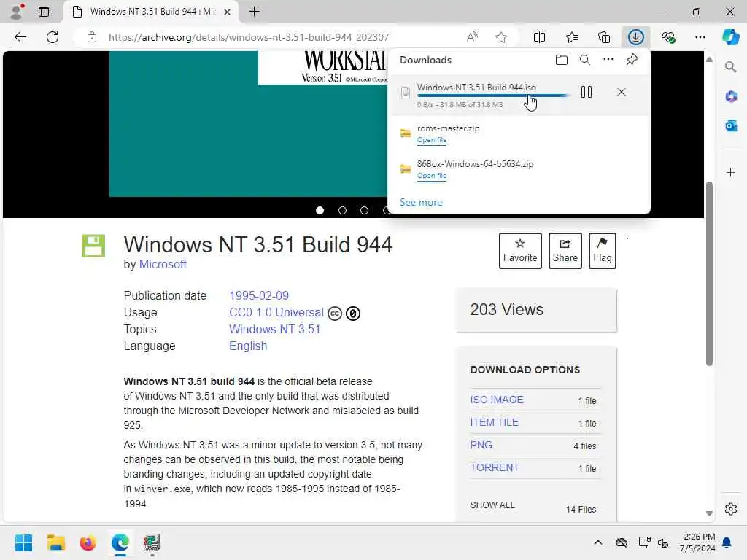Open the Windows NT 3.51 topic link
Viewport: 747px width, 560px height.
point(274,329)
